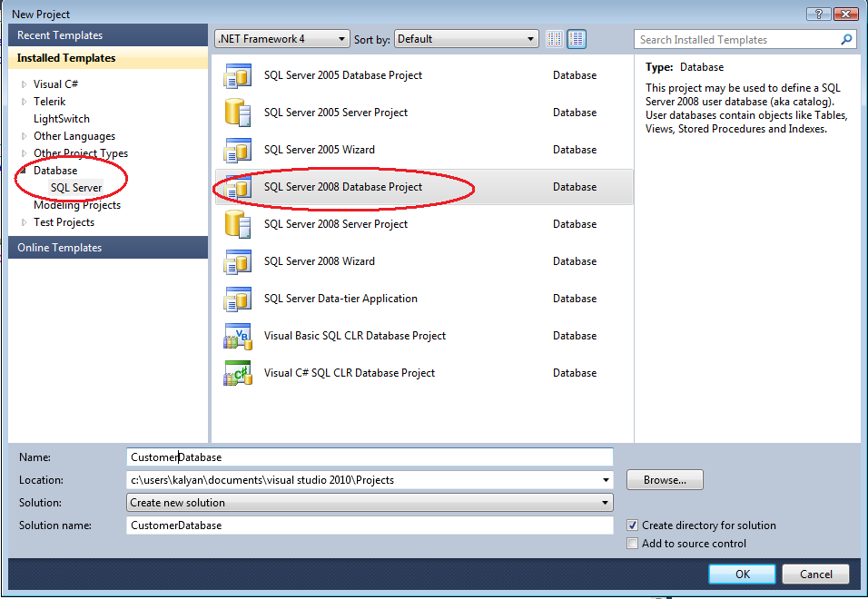Click the OK button
868x599 pixels.
[x=743, y=574]
